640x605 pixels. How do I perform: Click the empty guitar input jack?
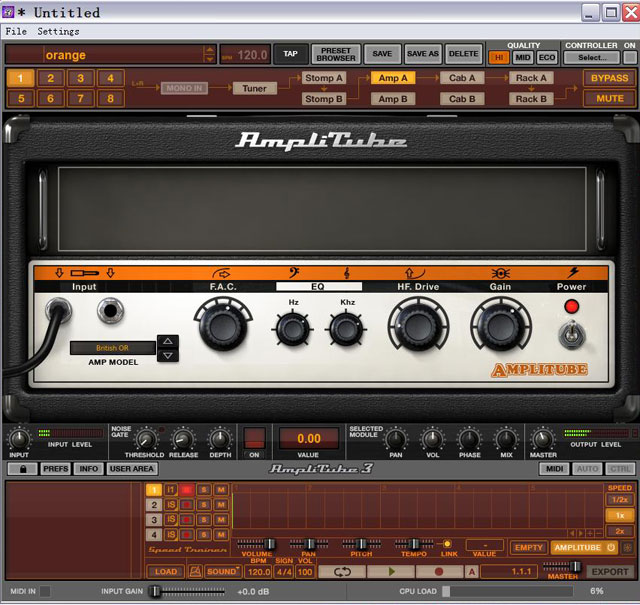click(110, 311)
